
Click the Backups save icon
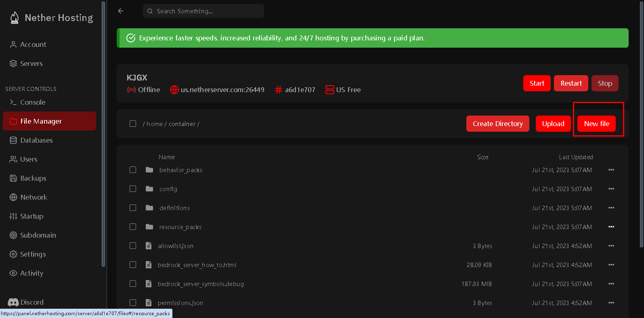pyautogui.click(x=13, y=178)
